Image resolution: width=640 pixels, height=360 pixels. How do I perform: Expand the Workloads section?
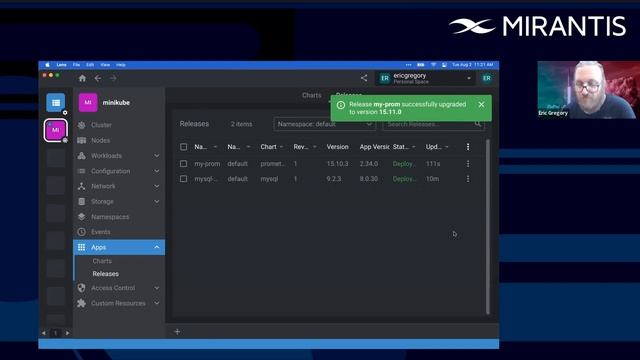(x=156, y=156)
